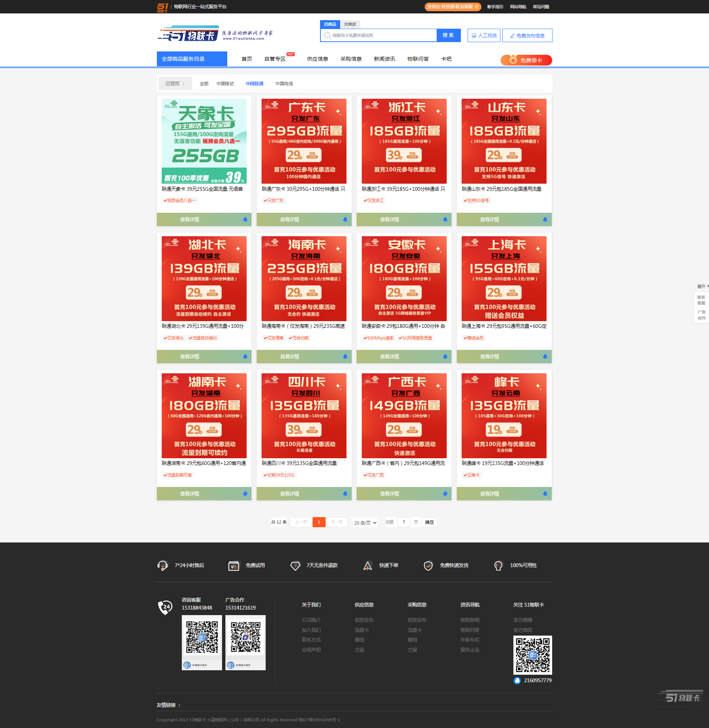Expand the 展开 side panel

pos(702,287)
